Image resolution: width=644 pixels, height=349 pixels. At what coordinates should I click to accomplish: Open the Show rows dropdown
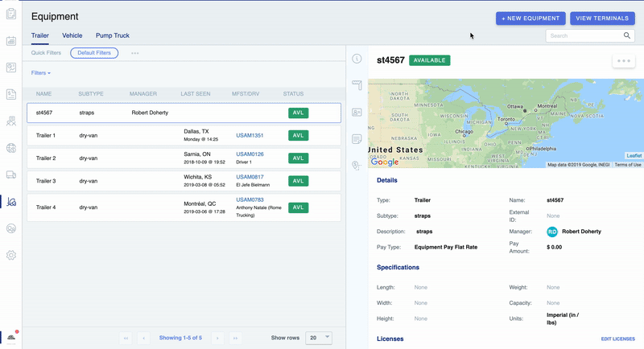[319, 338]
